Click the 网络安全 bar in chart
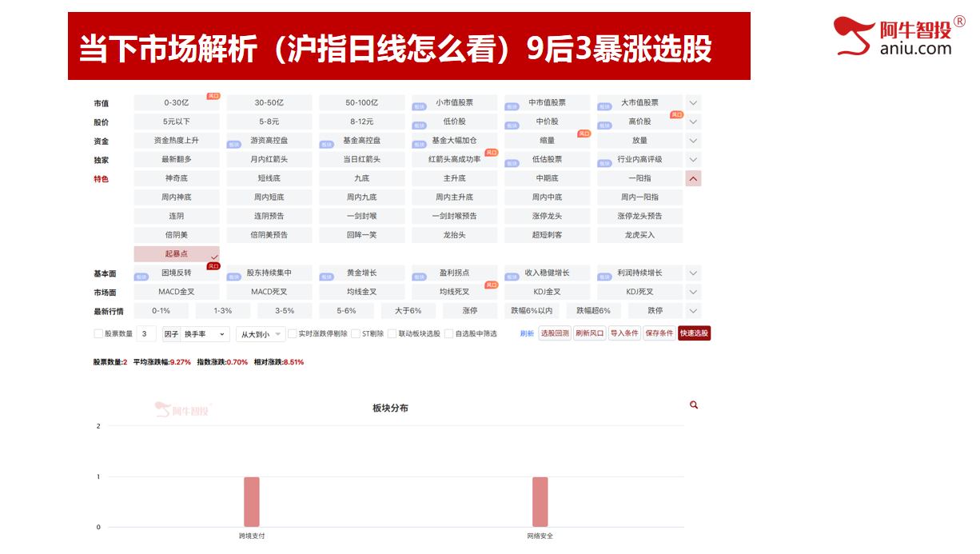980x554 pixels. 540,502
